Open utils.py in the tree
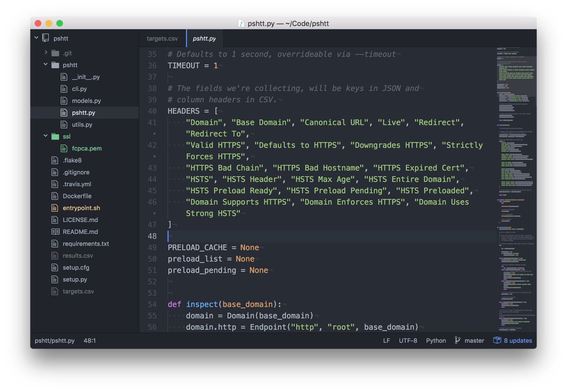 coord(82,125)
